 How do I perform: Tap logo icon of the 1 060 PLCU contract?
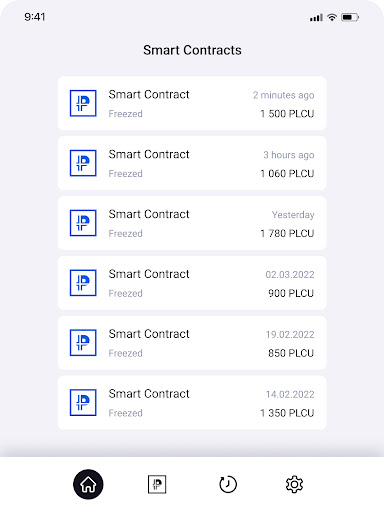[83, 163]
